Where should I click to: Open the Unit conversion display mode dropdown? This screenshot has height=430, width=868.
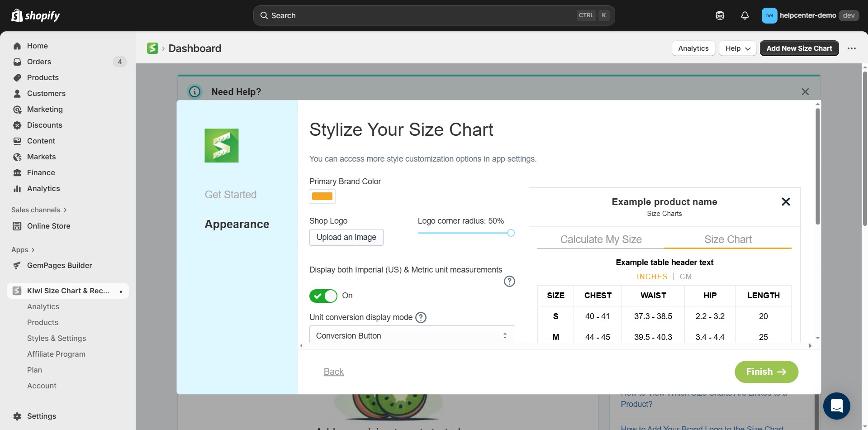click(411, 335)
